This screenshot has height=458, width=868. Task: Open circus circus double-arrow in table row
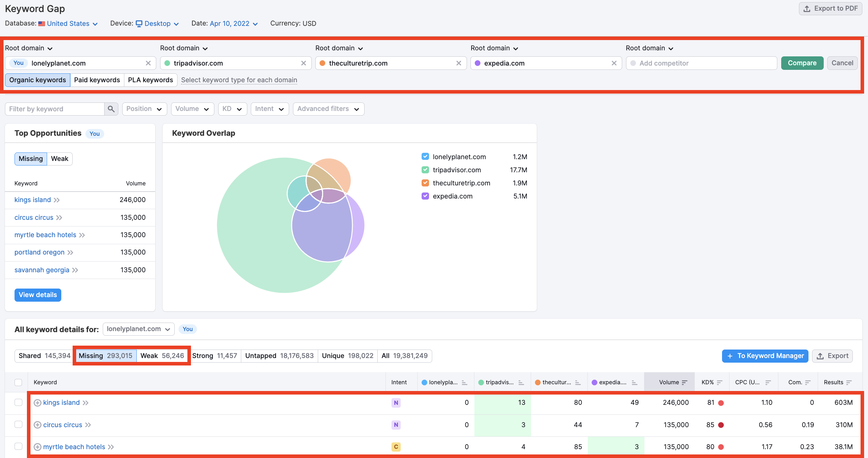(88, 425)
